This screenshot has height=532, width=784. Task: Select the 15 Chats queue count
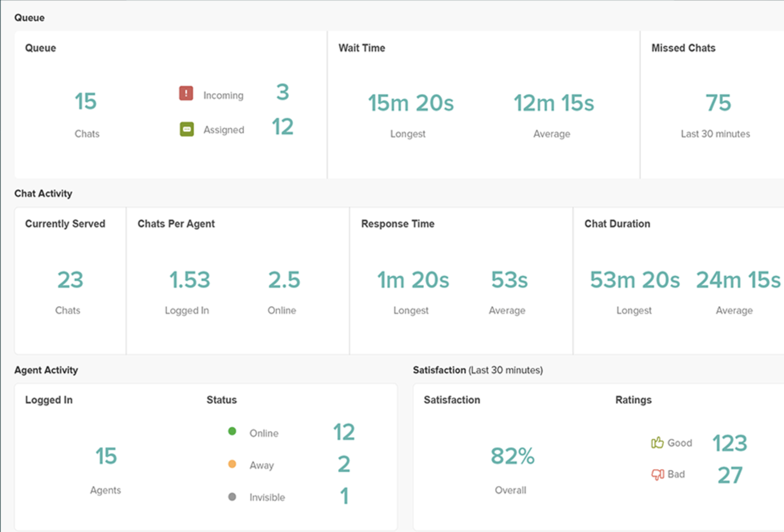86,102
